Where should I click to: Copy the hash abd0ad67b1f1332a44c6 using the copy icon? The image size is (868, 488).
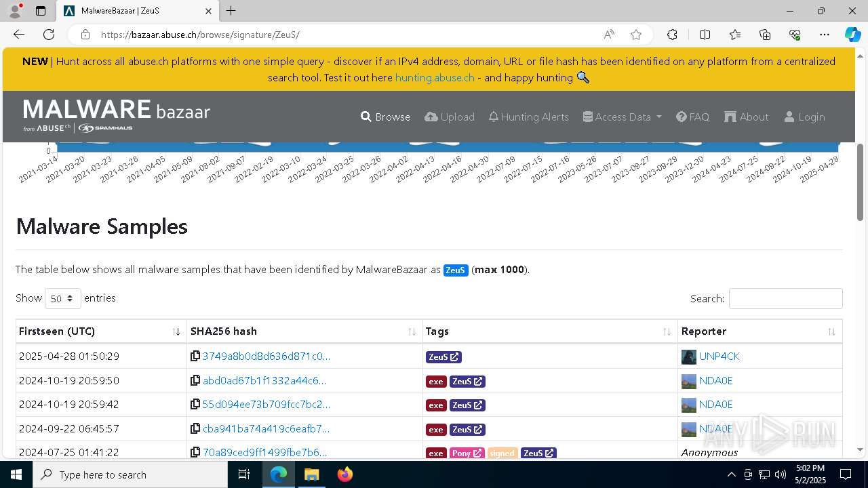195,381
